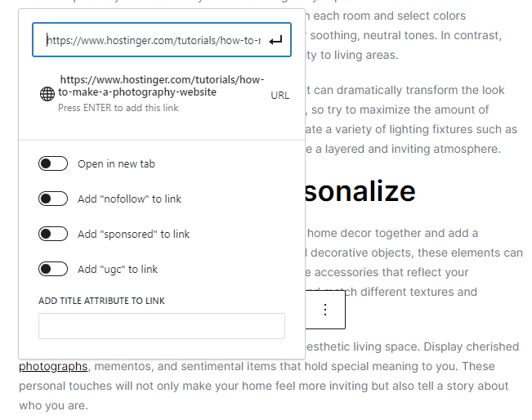The width and height of the screenshot is (532, 420).
Task: Click the globe icon beside the suggested URL
Action: 47,94
